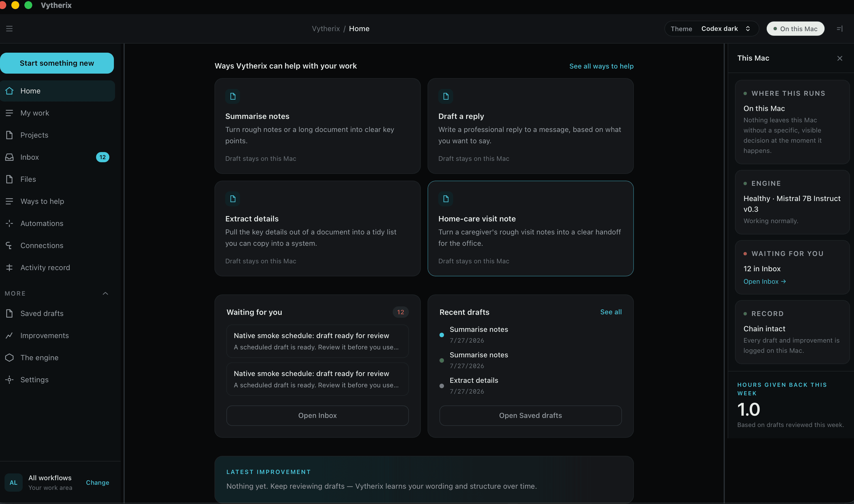
Task: Click the Ways to help icon
Action: pyautogui.click(x=10, y=201)
